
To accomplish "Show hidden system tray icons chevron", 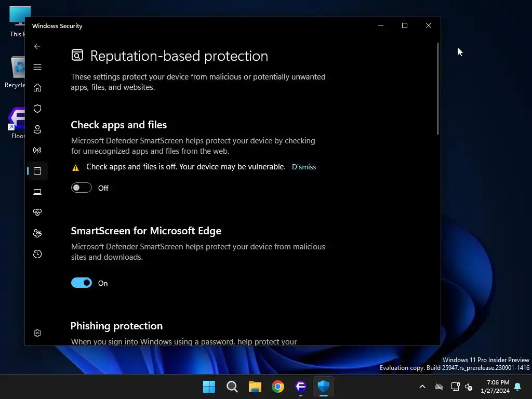I will click(x=422, y=387).
